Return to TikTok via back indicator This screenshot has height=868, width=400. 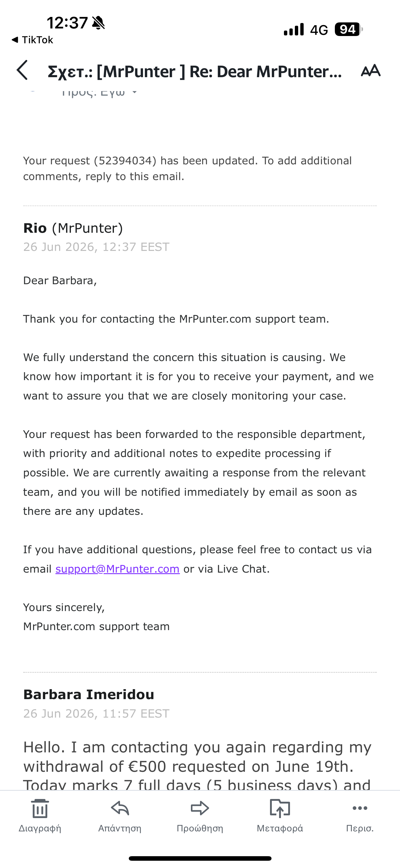pos(32,40)
